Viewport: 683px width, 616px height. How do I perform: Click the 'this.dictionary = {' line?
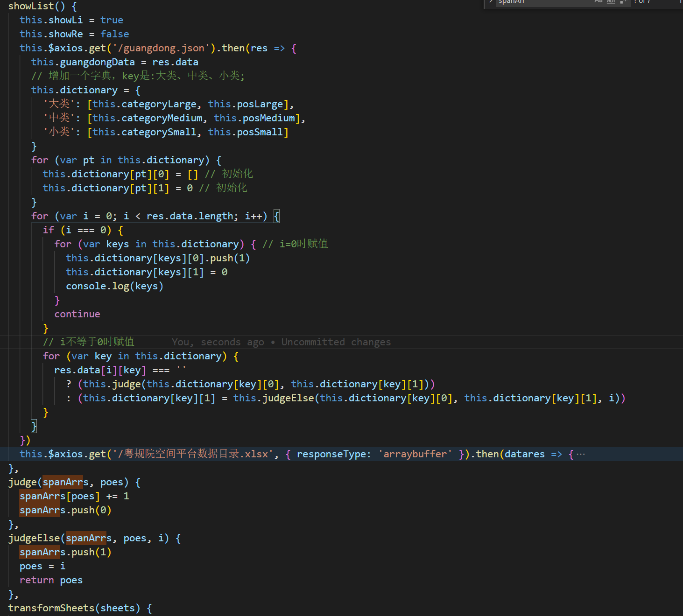coord(86,90)
